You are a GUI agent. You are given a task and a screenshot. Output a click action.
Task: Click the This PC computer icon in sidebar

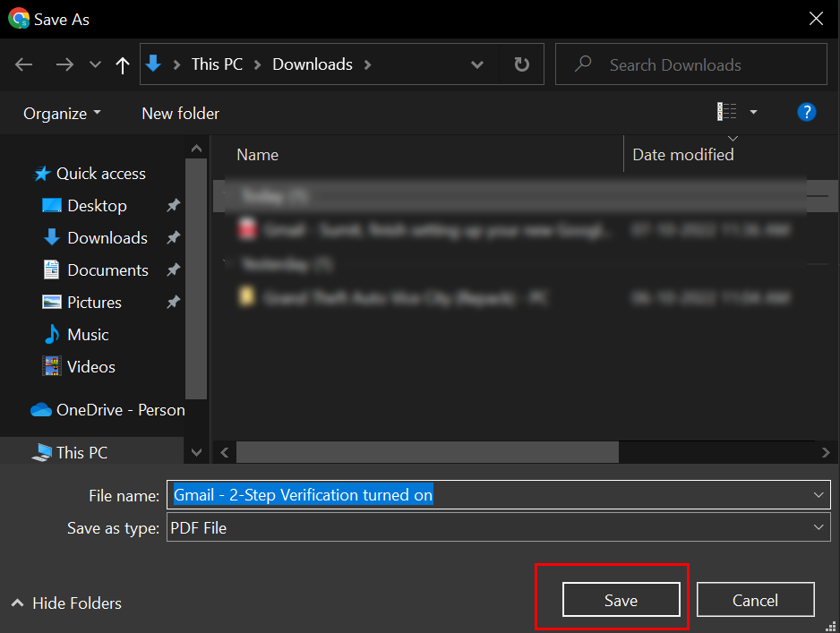[x=41, y=452]
